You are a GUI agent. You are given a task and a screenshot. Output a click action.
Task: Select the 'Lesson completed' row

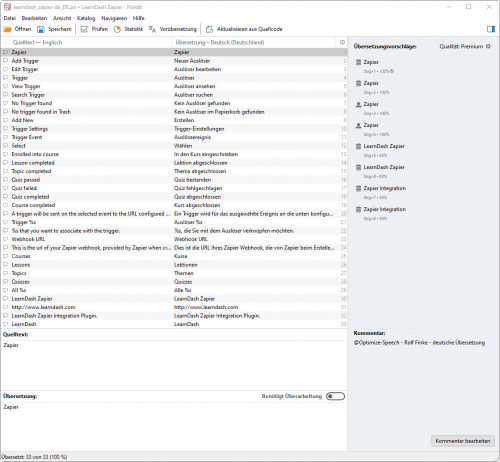click(174, 163)
